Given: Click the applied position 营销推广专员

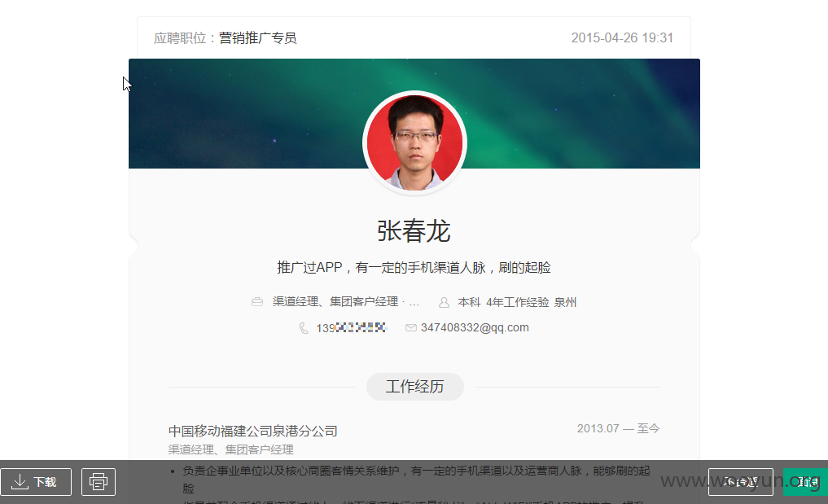Looking at the screenshot, I should click(258, 38).
